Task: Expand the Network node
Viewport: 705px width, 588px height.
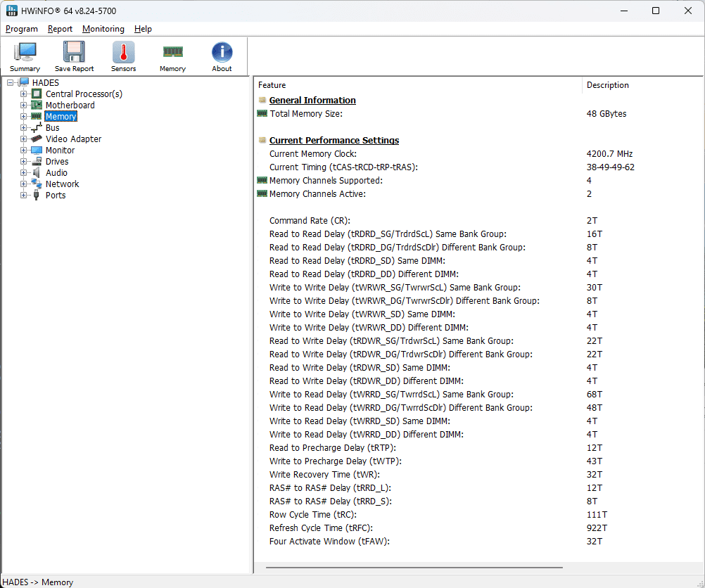Action: [23, 184]
